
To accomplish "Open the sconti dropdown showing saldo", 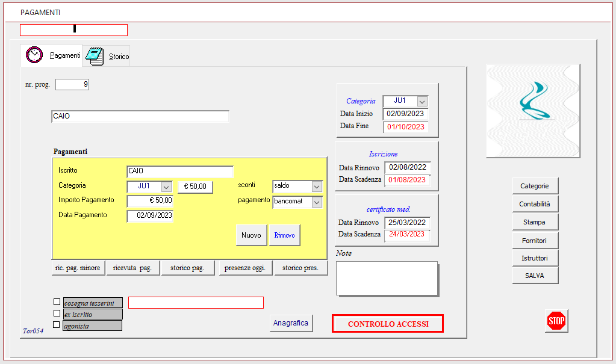I will click(x=317, y=187).
